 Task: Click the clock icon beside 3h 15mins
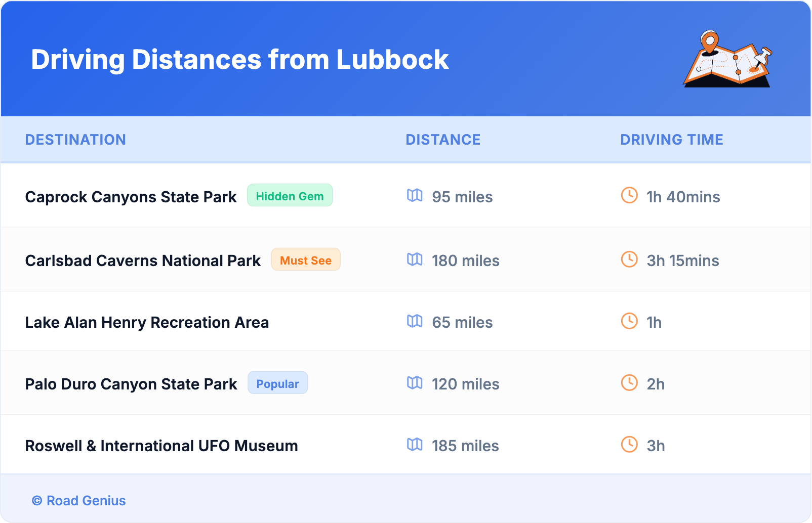click(x=629, y=259)
